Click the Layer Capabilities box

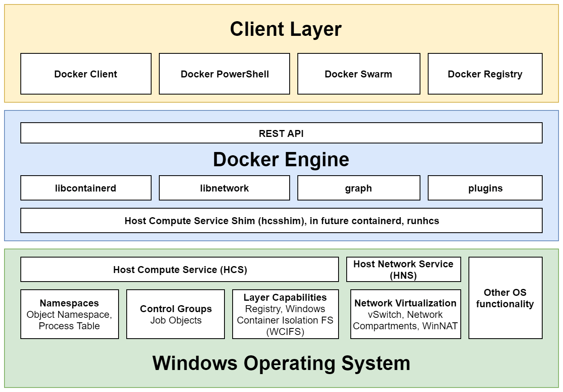click(x=286, y=314)
